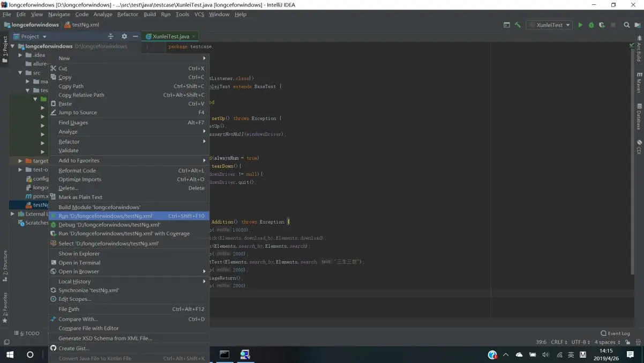Screen dimensions: 644x363
Task: Collapse the longceforwindows root node
Action: [x=12, y=46]
